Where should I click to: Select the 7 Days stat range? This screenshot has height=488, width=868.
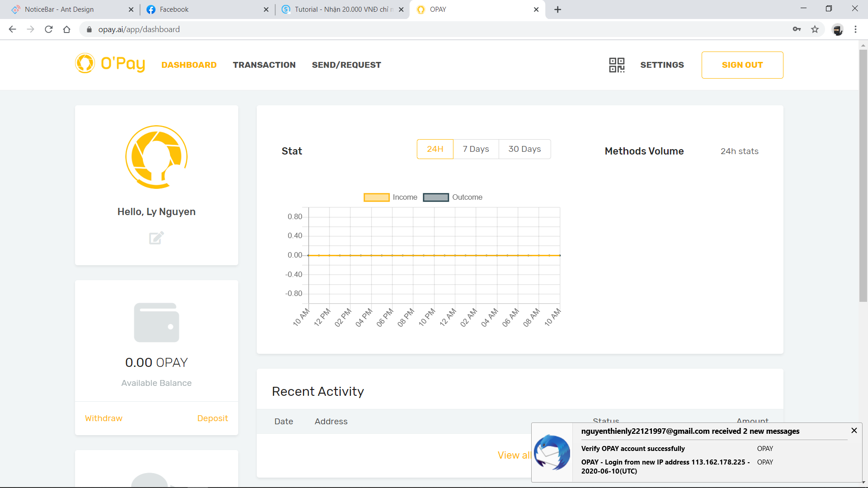476,149
